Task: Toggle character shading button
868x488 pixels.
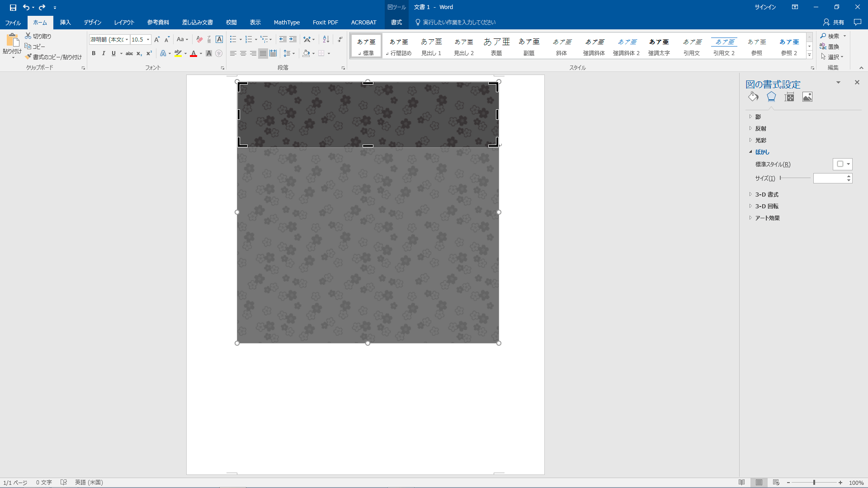Action: (x=209, y=53)
